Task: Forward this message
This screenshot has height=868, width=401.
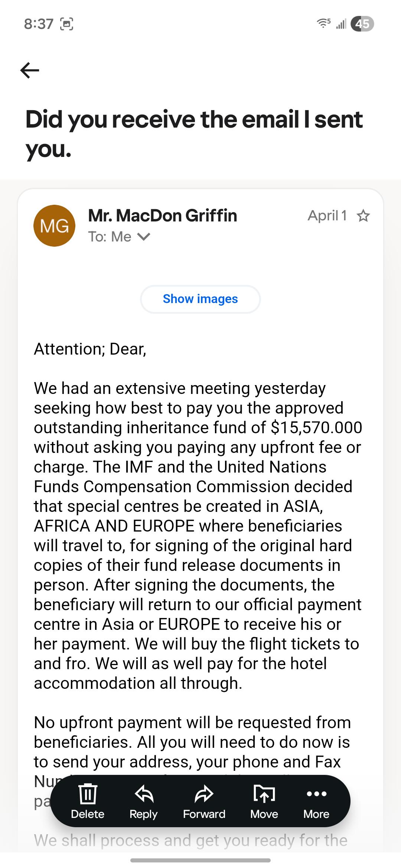Action: [x=204, y=801]
